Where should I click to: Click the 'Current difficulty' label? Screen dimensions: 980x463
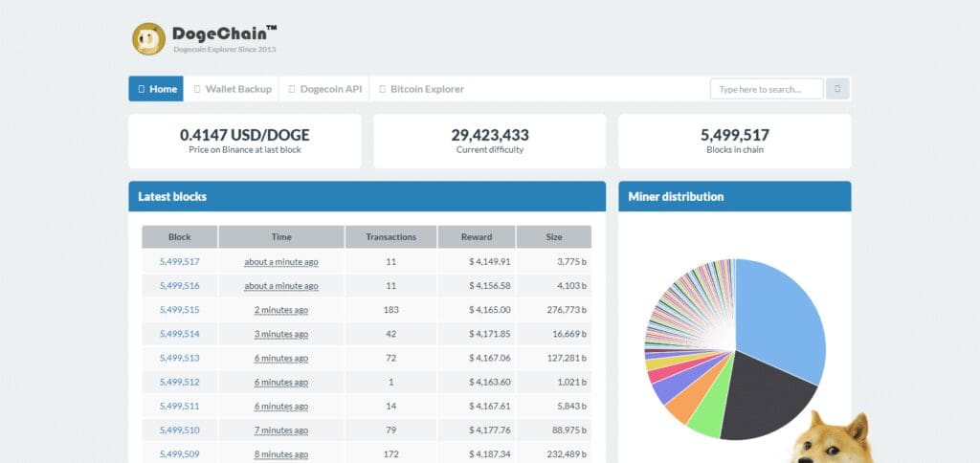(490, 150)
